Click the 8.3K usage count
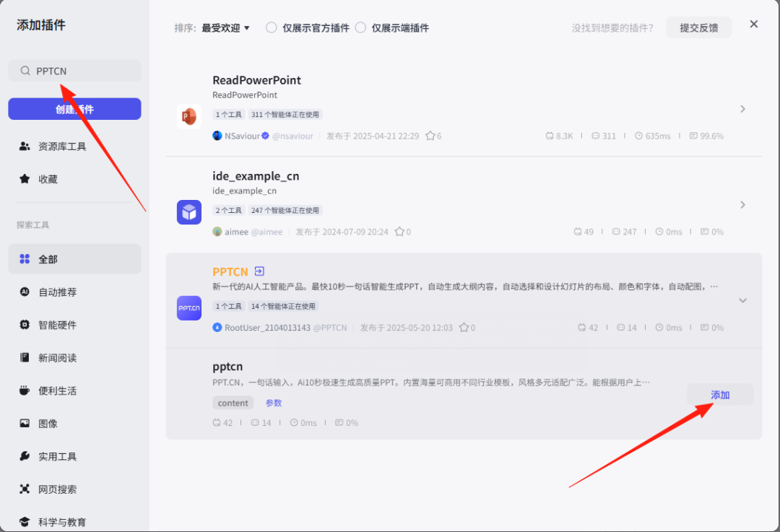 coord(559,136)
